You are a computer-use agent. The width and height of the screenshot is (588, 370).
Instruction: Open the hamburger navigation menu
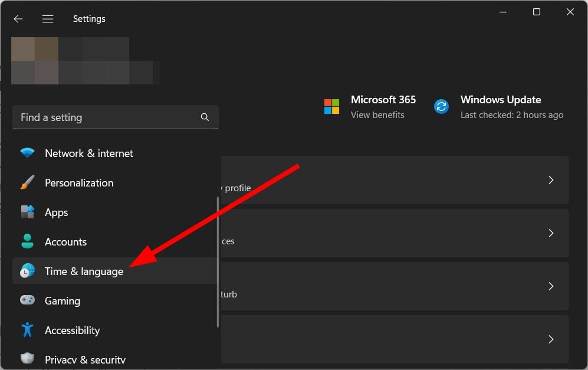(x=48, y=19)
